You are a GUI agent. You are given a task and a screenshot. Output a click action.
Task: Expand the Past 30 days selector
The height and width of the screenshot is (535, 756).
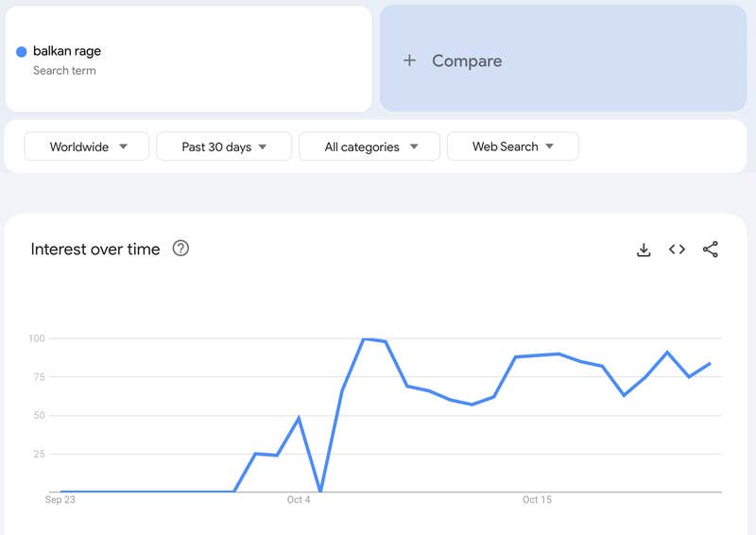[224, 147]
